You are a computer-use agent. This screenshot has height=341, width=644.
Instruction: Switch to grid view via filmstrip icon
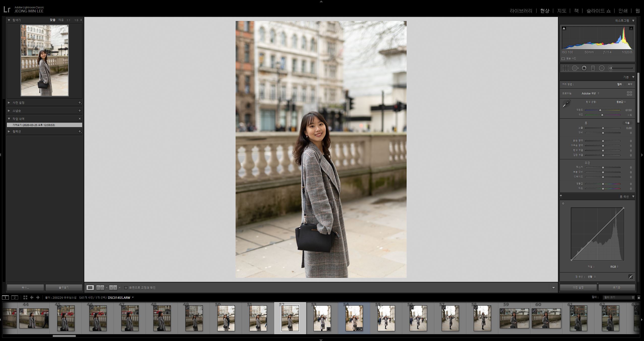(25, 298)
